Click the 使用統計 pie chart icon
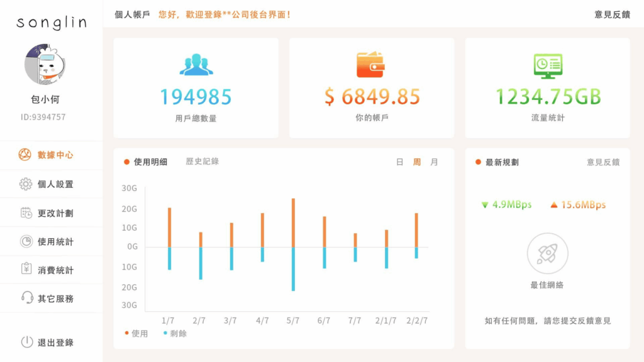 pos(26,241)
